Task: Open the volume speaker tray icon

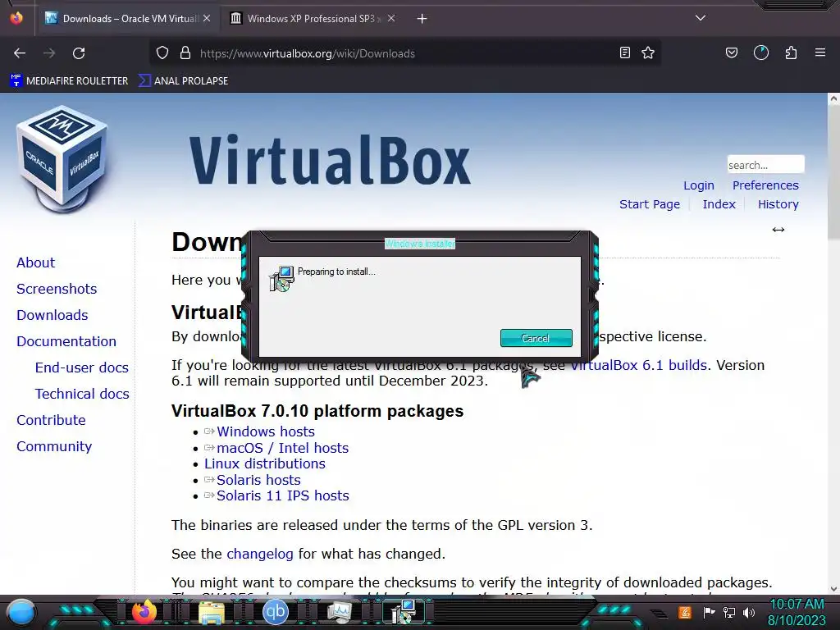Action: tap(749, 612)
